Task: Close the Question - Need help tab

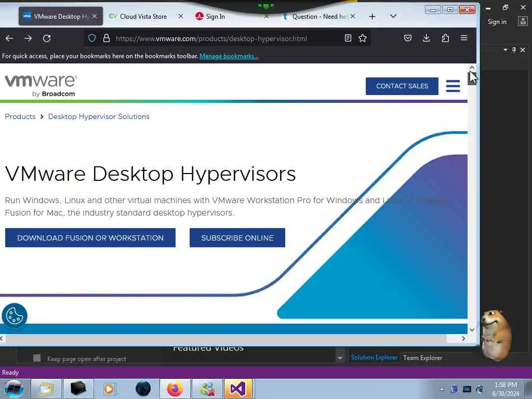Action: click(x=353, y=16)
